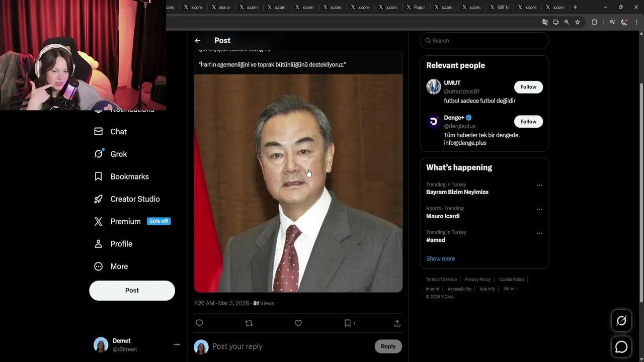Click the Demet account avatar at the bottom left
Image resolution: width=644 pixels, height=362 pixels.
101,345
